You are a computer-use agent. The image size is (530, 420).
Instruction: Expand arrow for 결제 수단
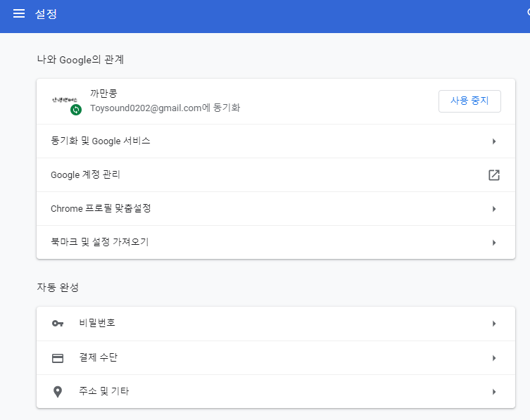tap(494, 358)
